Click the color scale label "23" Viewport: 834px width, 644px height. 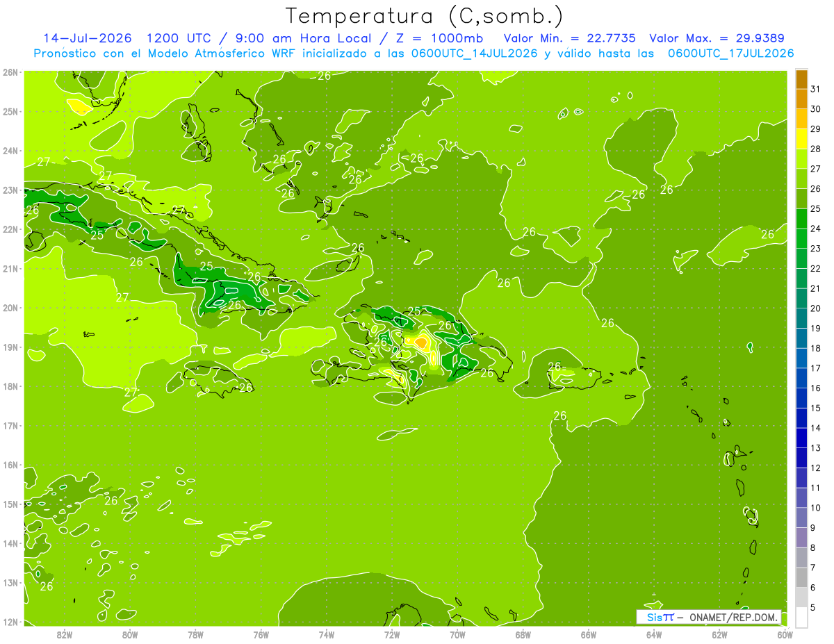[x=816, y=249]
